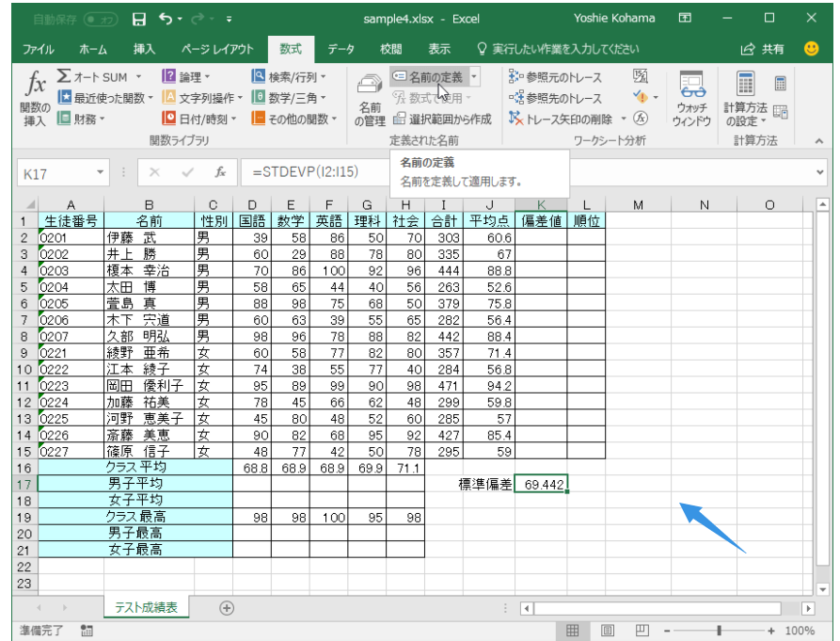840x641 pixels.
Task: Click the vertical scrollbar down arrow
Action: pos(823,589)
